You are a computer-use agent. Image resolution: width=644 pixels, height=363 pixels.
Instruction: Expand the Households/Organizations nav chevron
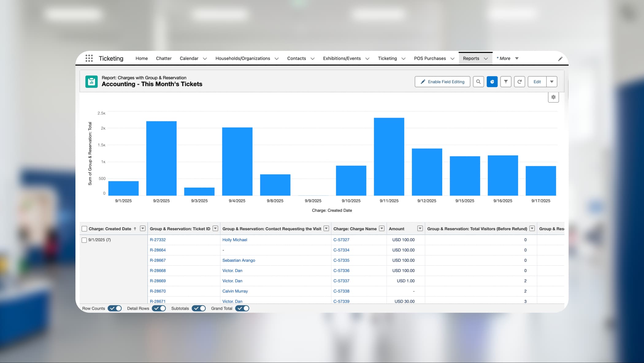pyautogui.click(x=277, y=59)
